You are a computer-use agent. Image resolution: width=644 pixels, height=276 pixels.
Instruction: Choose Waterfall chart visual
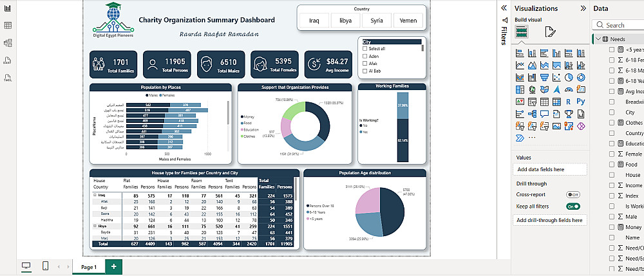pos(532,77)
